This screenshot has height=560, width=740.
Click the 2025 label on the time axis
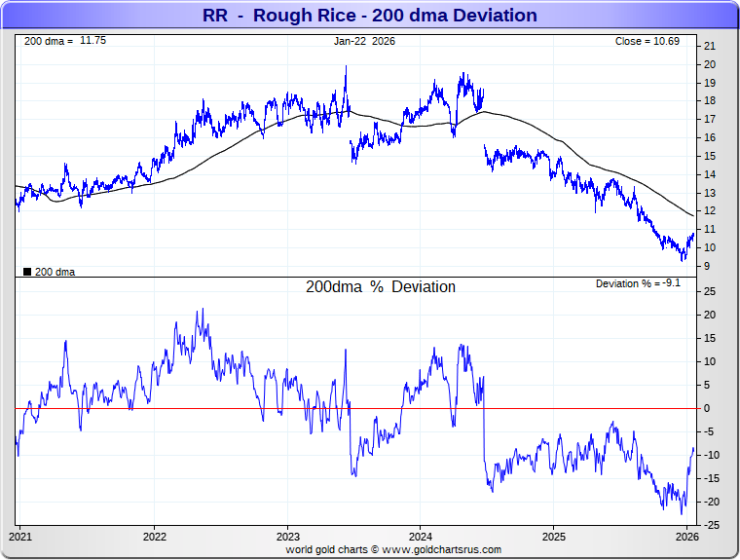click(554, 536)
